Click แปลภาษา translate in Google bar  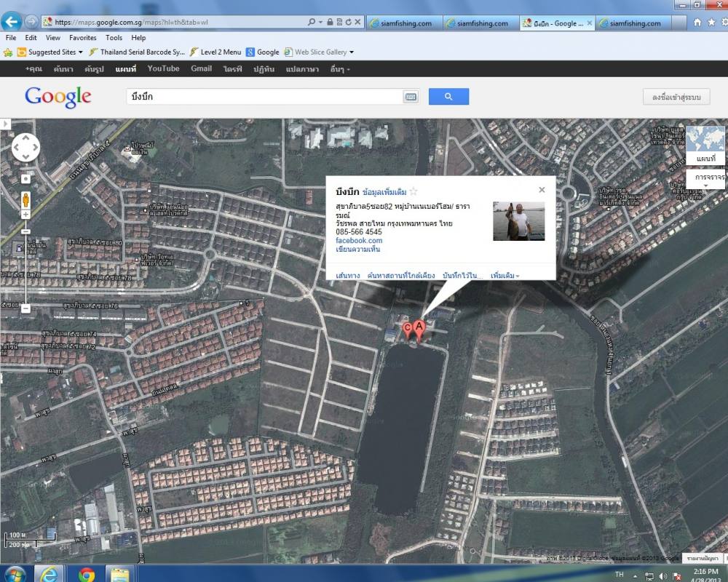pos(302,69)
